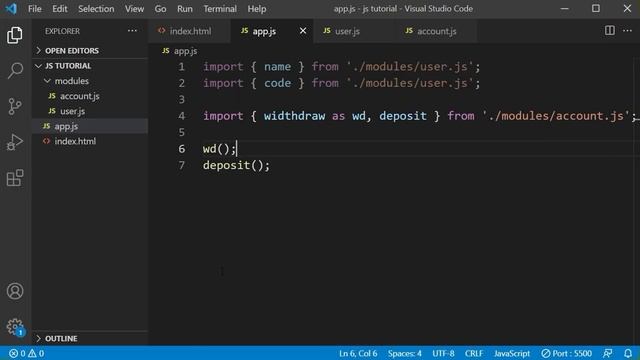Image resolution: width=640 pixels, height=360 pixels.
Task: Split the editor to the right
Action: [x=609, y=31]
